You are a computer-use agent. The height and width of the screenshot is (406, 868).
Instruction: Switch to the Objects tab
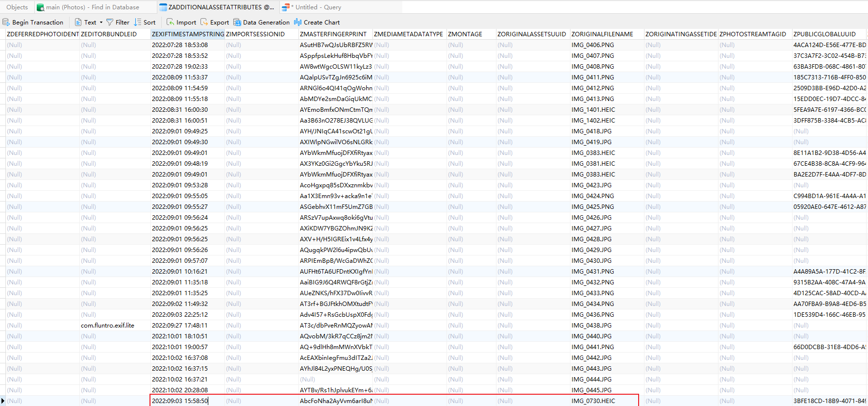17,7
